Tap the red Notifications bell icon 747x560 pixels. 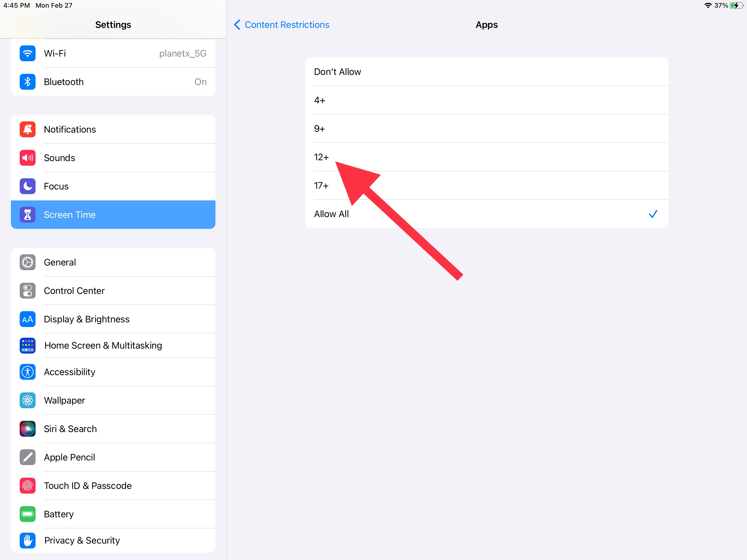(27, 129)
